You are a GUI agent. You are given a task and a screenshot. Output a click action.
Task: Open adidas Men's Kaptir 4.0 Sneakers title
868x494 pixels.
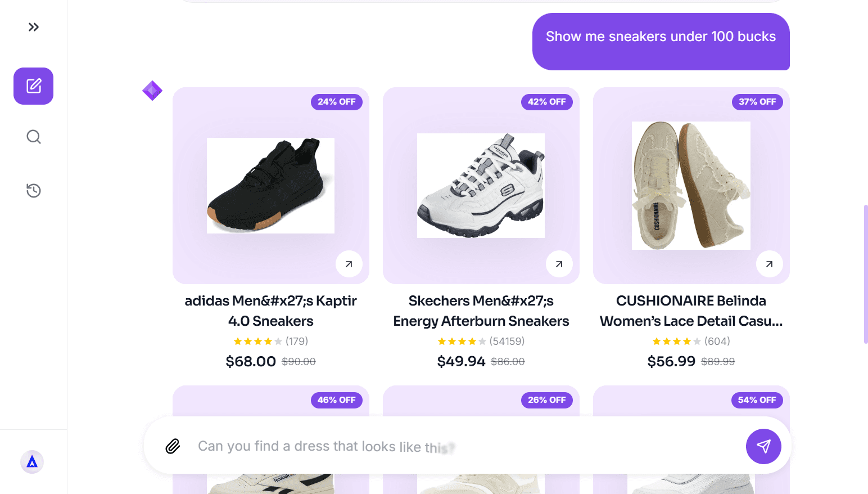pyautogui.click(x=270, y=311)
